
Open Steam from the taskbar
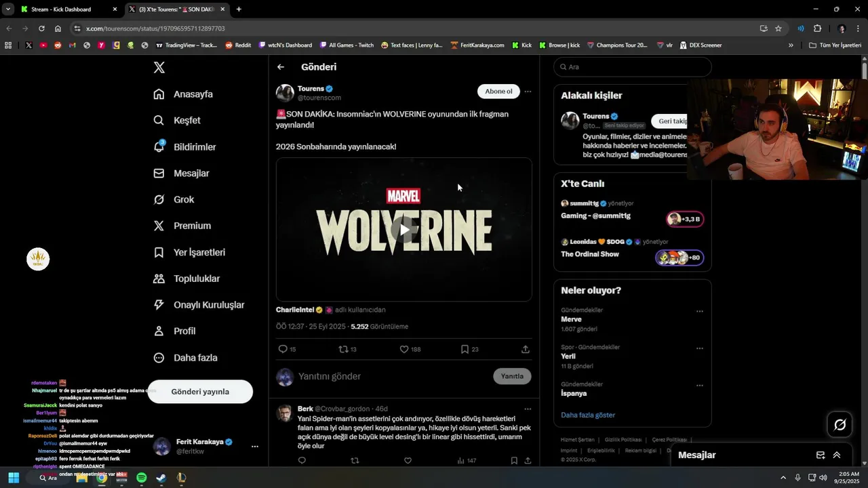tap(161, 478)
